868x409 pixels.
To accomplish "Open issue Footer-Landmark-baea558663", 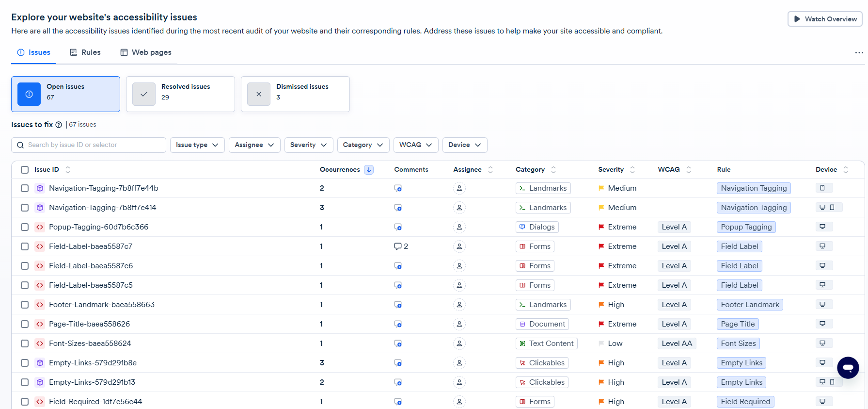I will 102,305.
